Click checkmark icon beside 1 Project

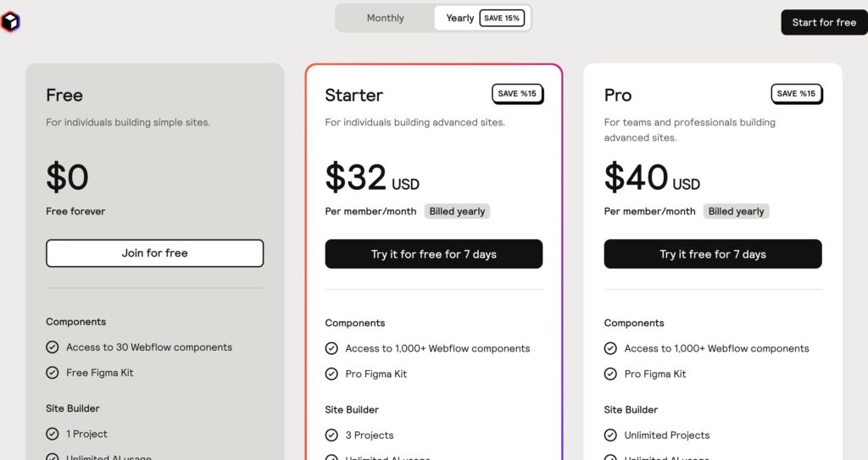pos(53,434)
